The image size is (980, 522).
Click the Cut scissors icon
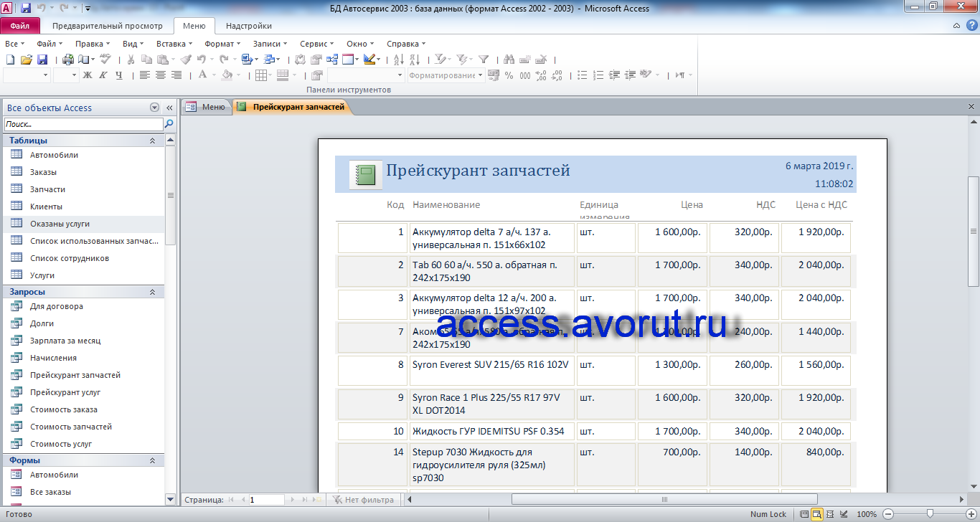pos(131,60)
